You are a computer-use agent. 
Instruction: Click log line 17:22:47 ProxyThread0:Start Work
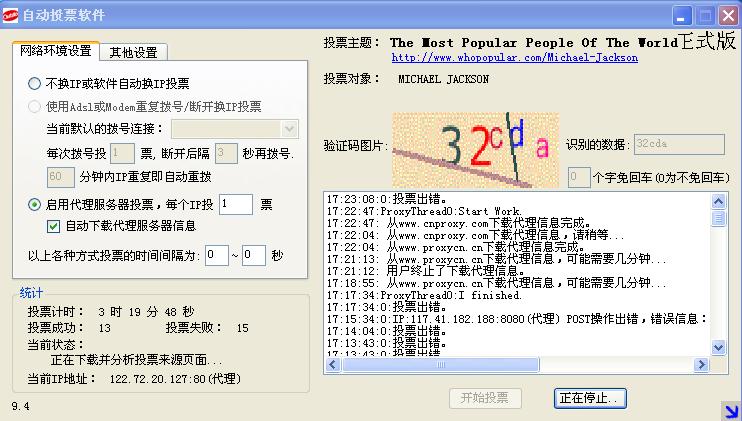point(424,211)
